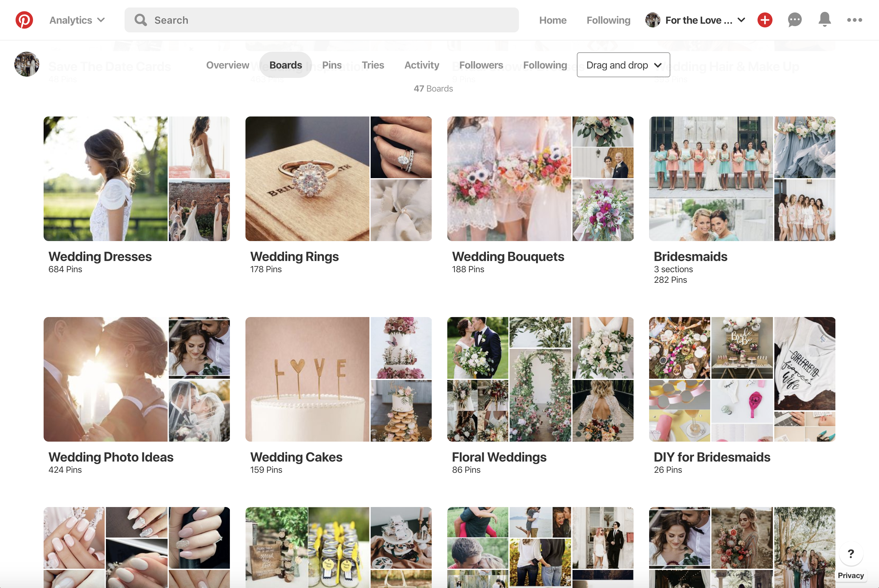Screen dimensions: 879x588
Task: Open the couples engagement photos board thumbnail
Action: pos(540,548)
